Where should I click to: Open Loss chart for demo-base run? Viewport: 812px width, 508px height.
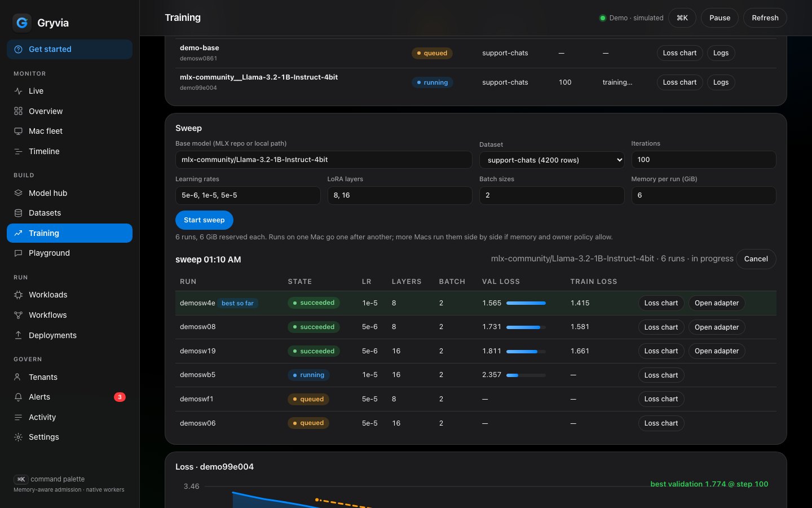679,53
